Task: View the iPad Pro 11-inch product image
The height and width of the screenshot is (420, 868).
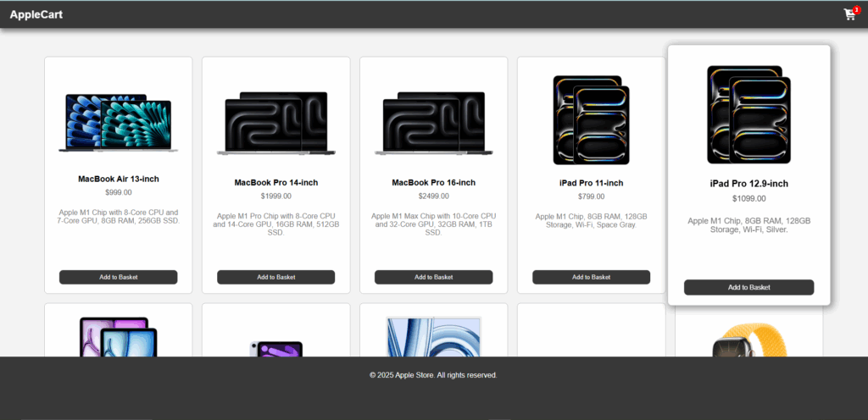Action: click(x=591, y=119)
